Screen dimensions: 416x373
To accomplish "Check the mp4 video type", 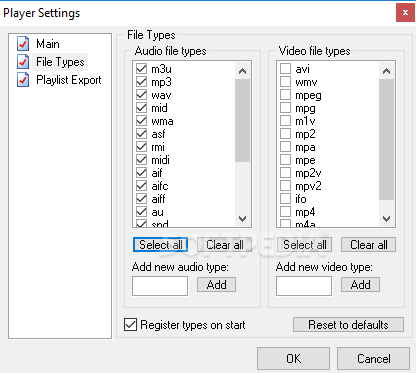I will (x=286, y=212).
